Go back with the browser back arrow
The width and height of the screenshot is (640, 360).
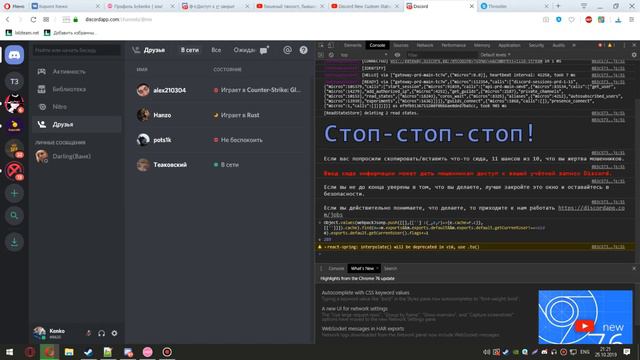8,20
